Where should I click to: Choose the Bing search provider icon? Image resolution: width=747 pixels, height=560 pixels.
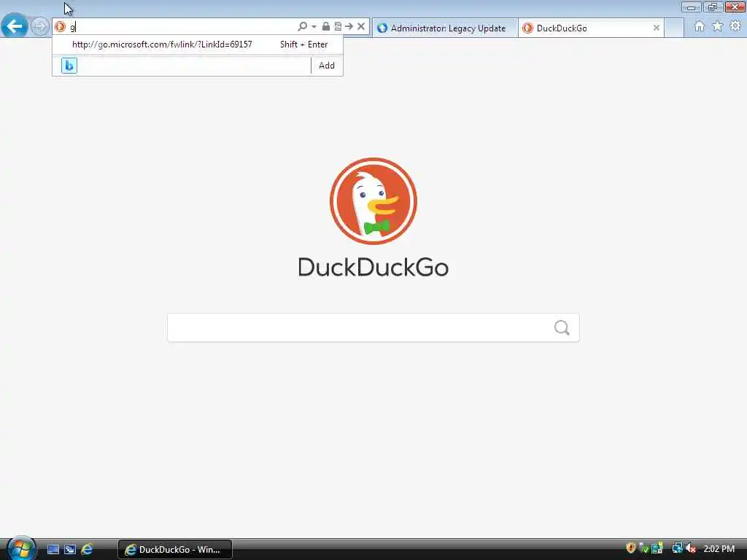point(69,65)
